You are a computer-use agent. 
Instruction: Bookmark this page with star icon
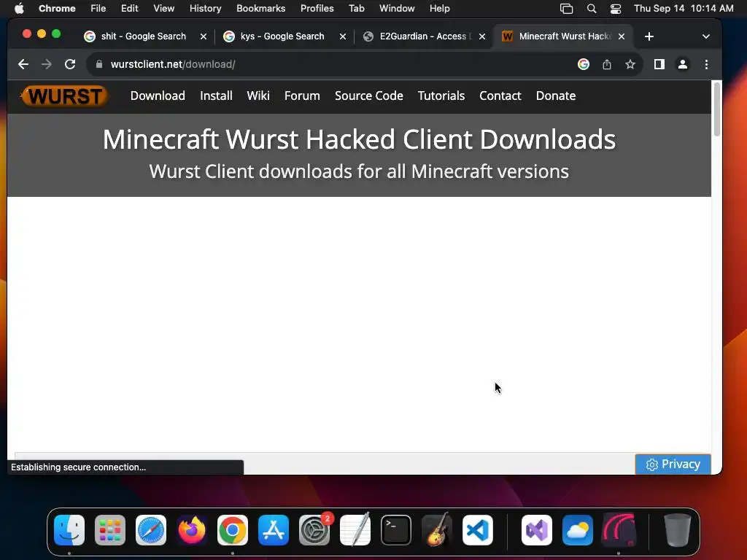[630, 64]
